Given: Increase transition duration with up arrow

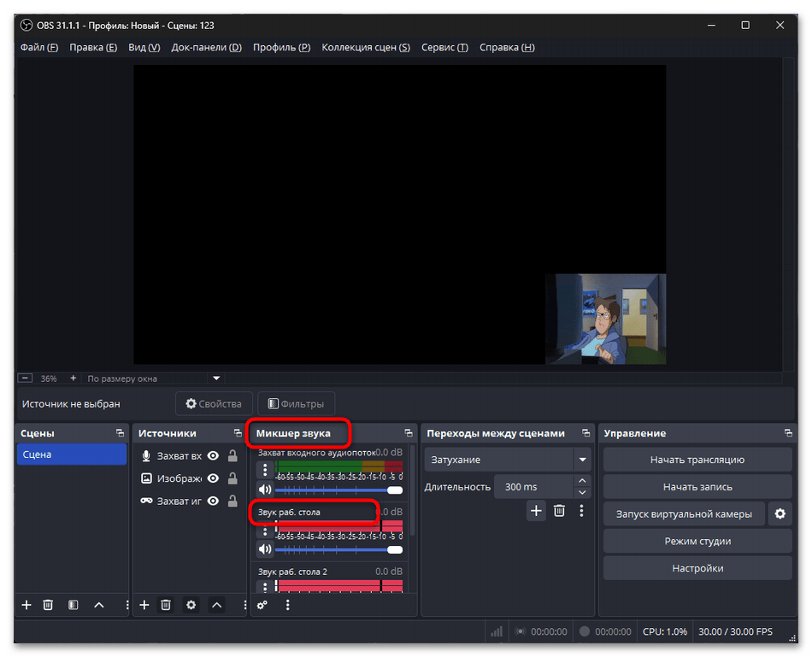Looking at the screenshot, I should pos(583,482).
